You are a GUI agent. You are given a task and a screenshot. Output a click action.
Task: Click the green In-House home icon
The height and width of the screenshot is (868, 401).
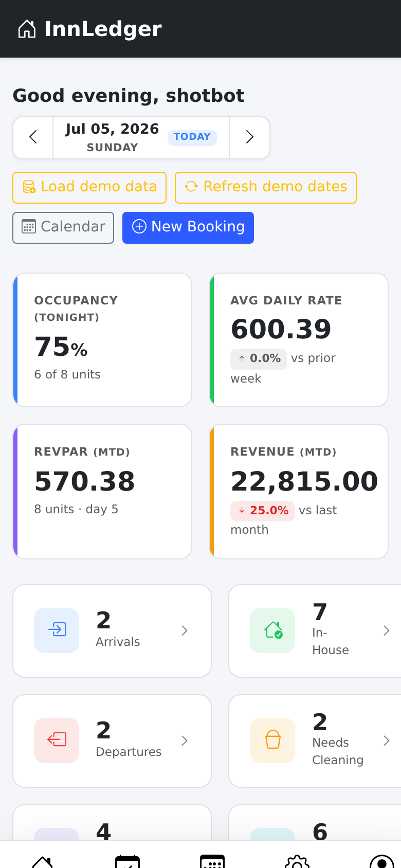coord(272,630)
